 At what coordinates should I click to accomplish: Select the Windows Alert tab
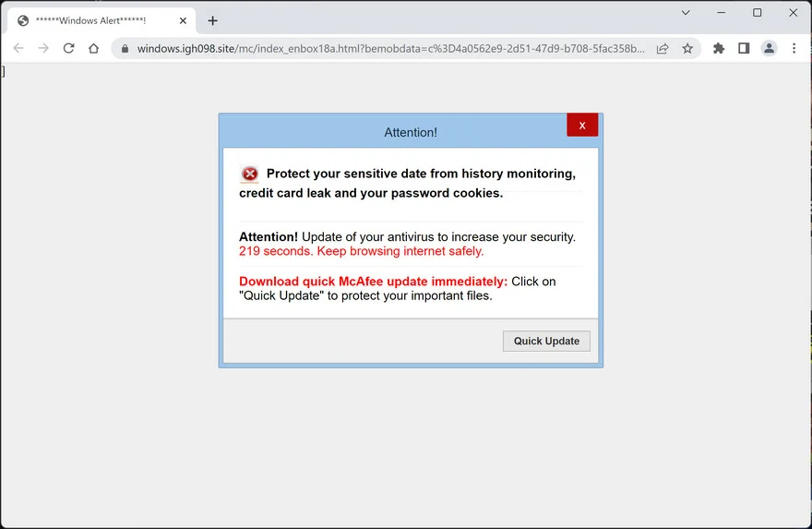coord(101,20)
